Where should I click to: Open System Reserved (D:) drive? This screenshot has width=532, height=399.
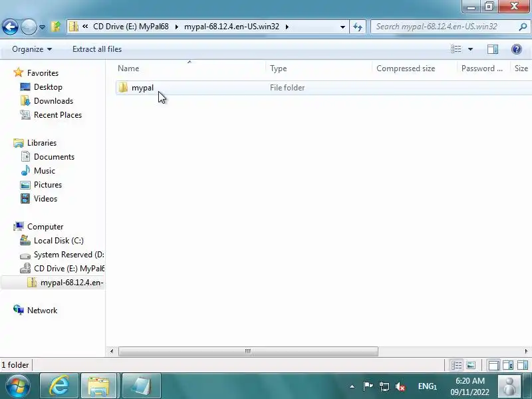pyautogui.click(x=69, y=255)
